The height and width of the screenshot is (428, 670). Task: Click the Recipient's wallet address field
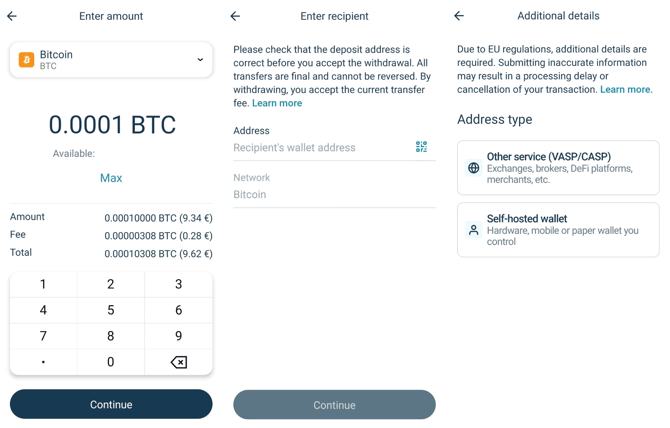click(x=323, y=147)
